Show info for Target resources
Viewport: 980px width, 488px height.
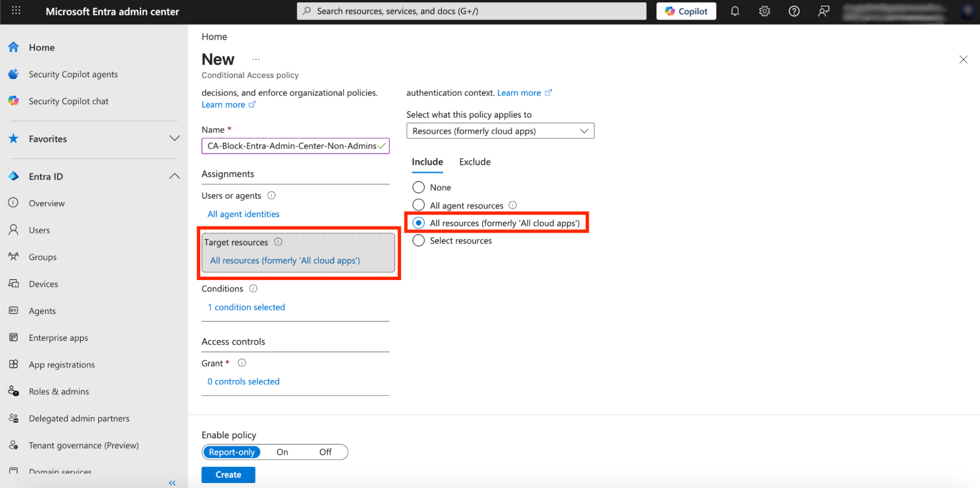tap(278, 242)
